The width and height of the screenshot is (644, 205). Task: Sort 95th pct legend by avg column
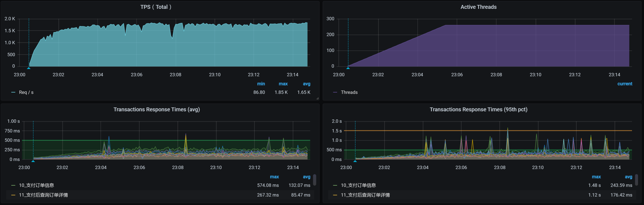[628, 177]
